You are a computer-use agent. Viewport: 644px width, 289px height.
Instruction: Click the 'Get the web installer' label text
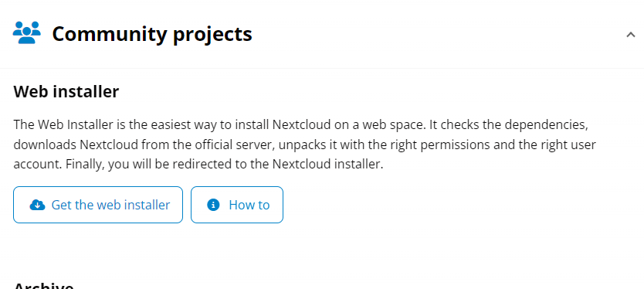tap(110, 205)
